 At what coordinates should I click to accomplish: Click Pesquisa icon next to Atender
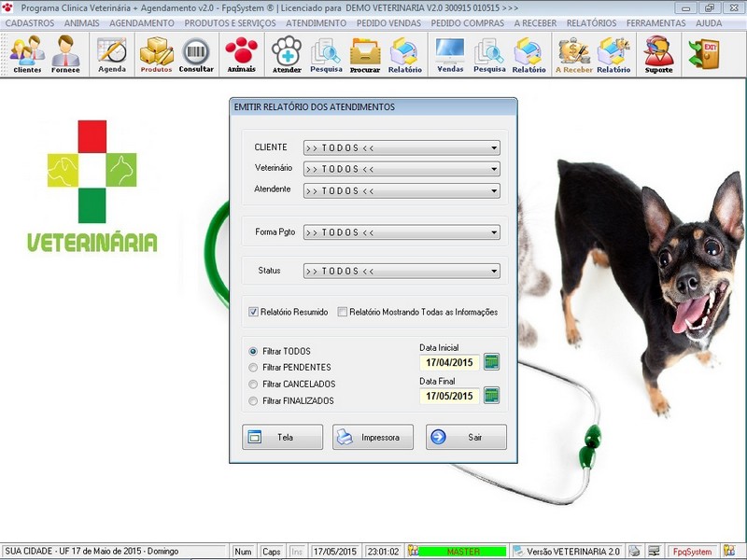[326, 54]
